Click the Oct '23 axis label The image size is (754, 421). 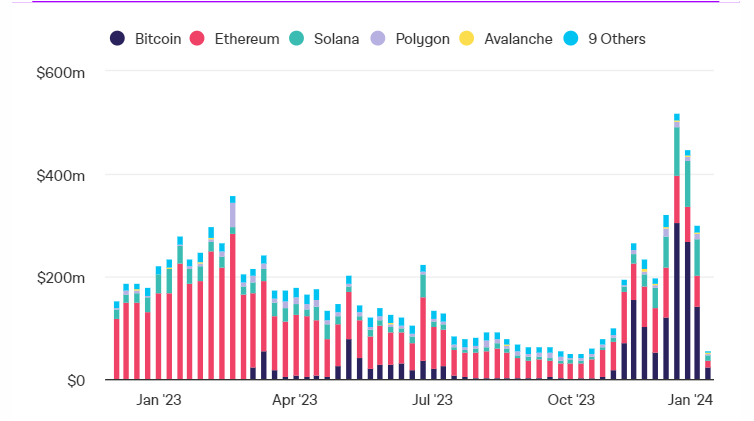click(572, 400)
